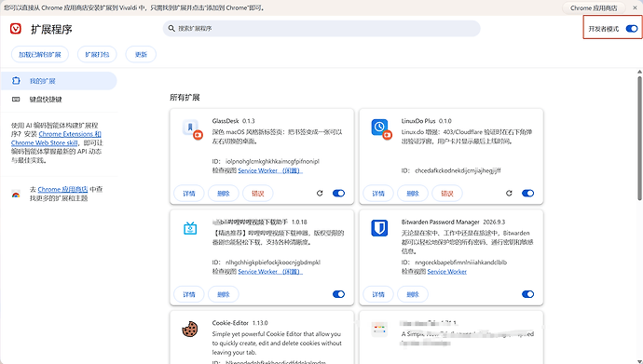Focus the extension search field

point(321,29)
